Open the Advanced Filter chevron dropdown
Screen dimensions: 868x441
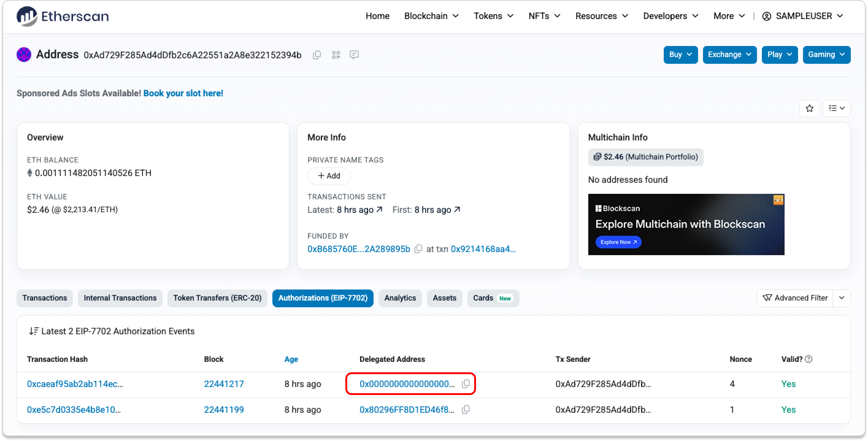pyautogui.click(x=841, y=298)
